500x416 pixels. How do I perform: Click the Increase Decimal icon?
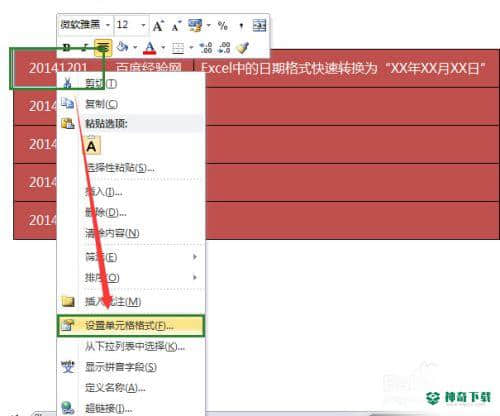(x=206, y=48)
